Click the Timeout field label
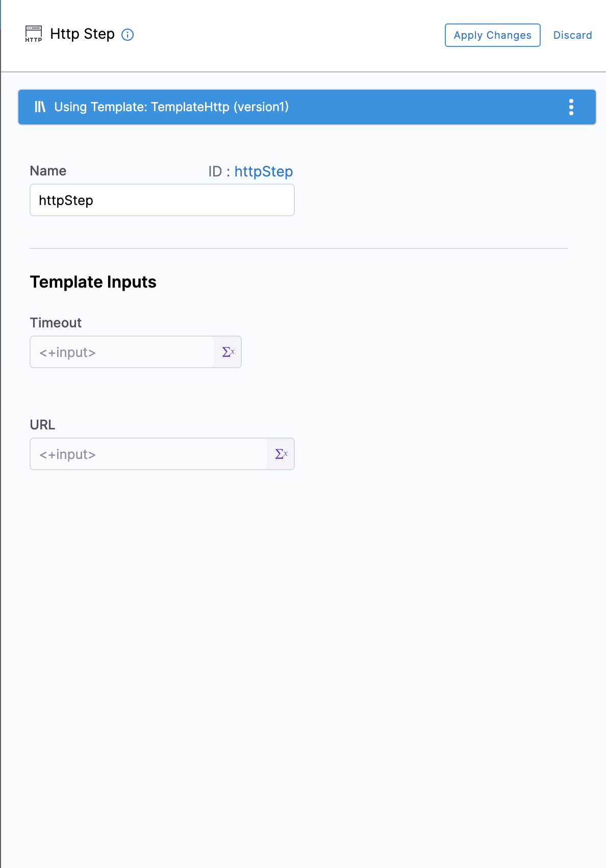The width and height of the screenshot is (606, 868). [x=56, y=323]
